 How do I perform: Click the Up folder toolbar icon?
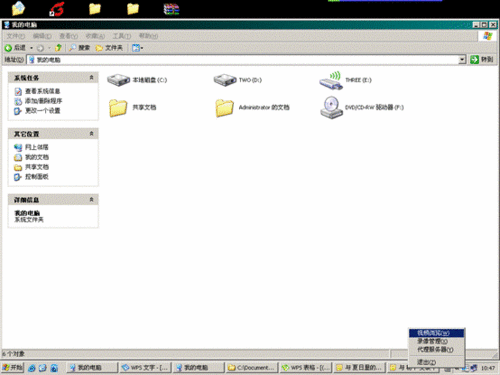click(x=58, y=48)
